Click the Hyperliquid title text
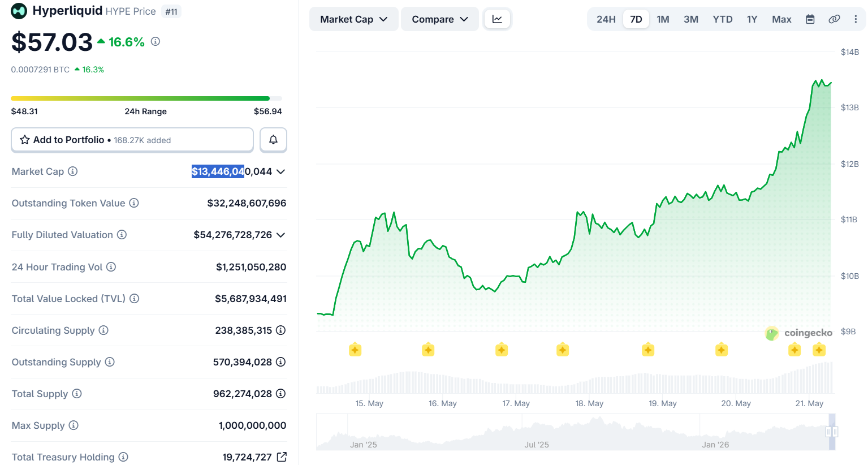This screenshot has height=465, width=868. [67, 11]
